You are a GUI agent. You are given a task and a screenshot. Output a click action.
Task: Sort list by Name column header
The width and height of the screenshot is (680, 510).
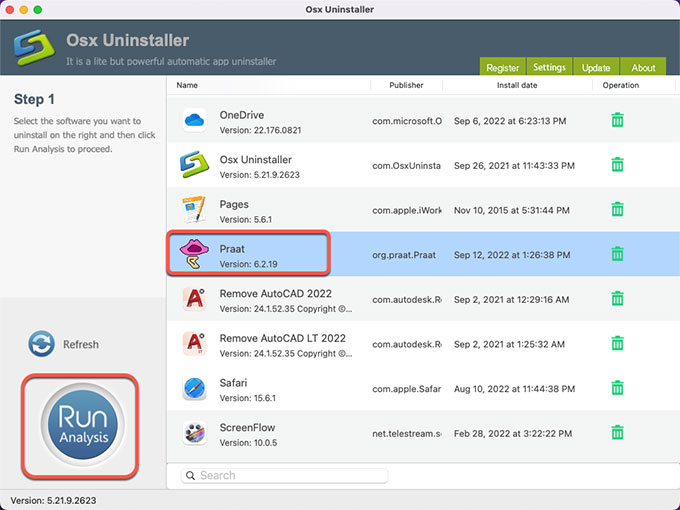pyautogui.click(x=187, y=86)
